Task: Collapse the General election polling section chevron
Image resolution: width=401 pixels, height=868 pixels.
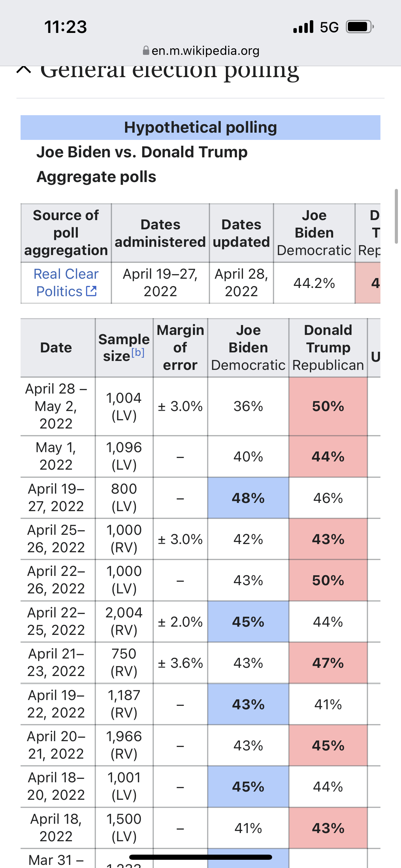Action: click(x=24, y=70)
